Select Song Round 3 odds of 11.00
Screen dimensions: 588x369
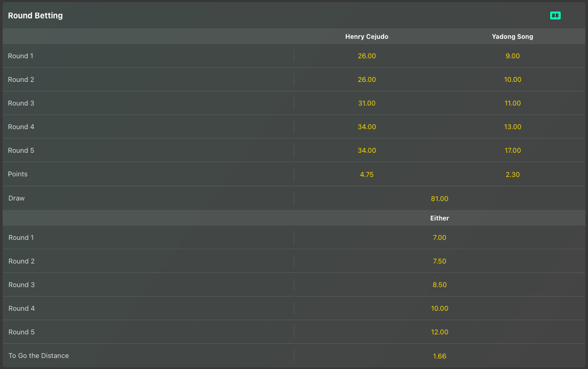pyautogui.click(x=512, y=103)
